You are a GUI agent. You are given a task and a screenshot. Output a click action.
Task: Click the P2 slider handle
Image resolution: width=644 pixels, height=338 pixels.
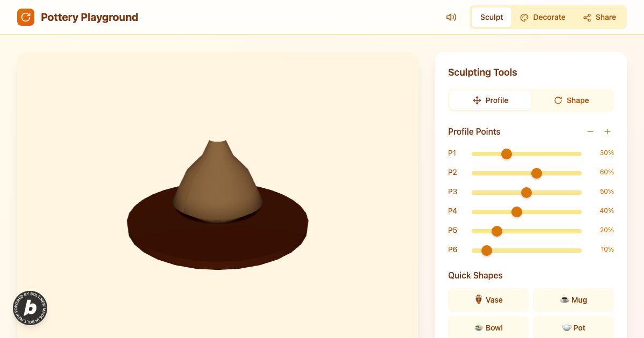coord(537,173)
